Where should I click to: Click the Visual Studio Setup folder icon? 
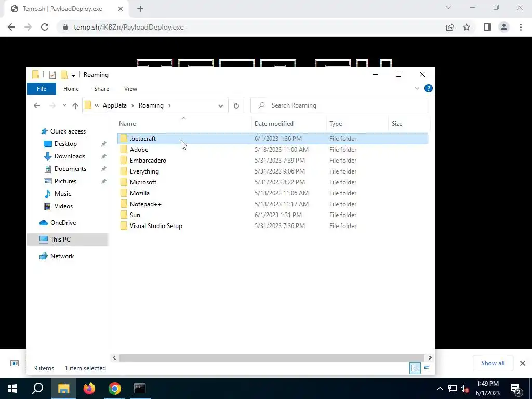click(124, 225)
